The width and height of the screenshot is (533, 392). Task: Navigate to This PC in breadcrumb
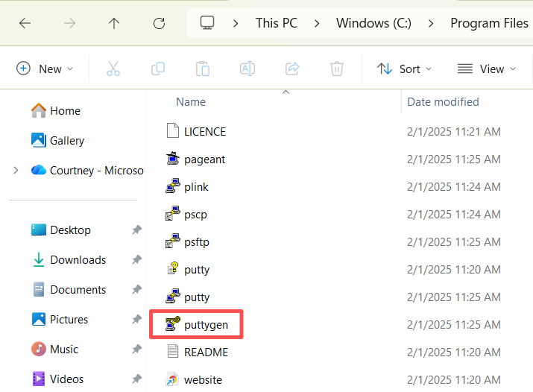pyautogui.click(x=277, y=23)
